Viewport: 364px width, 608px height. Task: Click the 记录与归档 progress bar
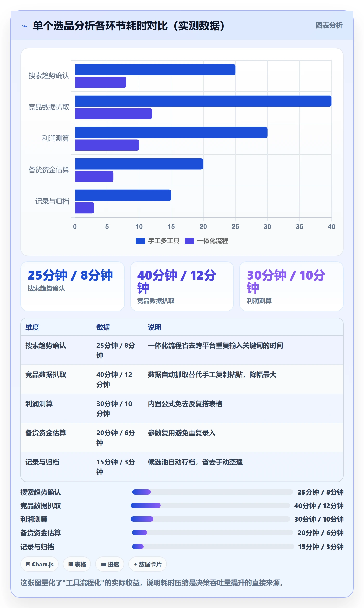click(213, 547)
